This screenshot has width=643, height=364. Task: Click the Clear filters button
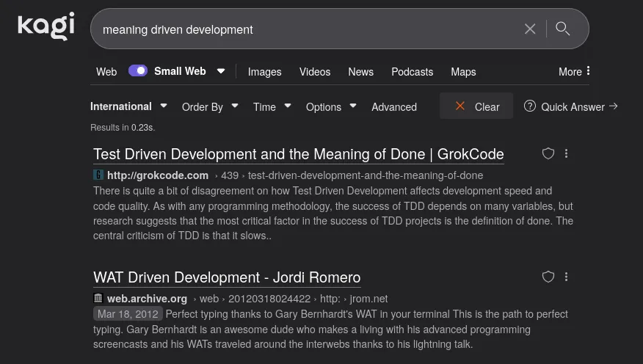476,106
